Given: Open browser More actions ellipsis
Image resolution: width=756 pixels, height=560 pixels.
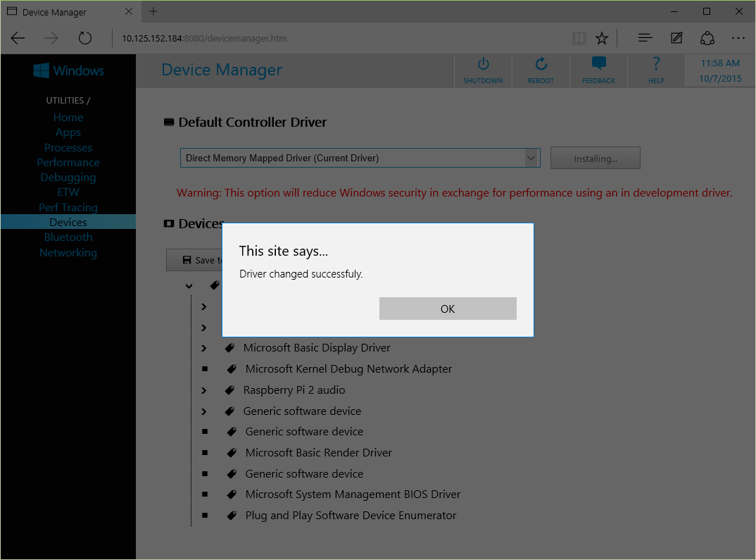Looking at the screenshot, I should [x=738, y=38].
